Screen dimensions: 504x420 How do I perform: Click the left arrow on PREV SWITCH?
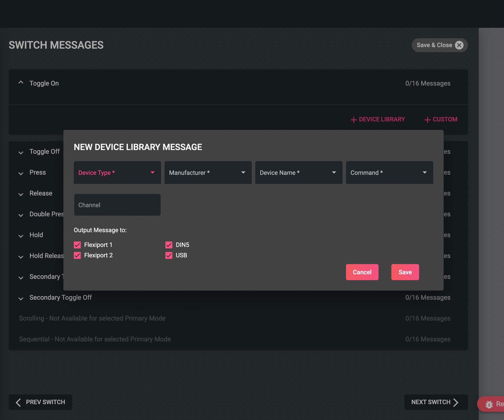(18, 402)
